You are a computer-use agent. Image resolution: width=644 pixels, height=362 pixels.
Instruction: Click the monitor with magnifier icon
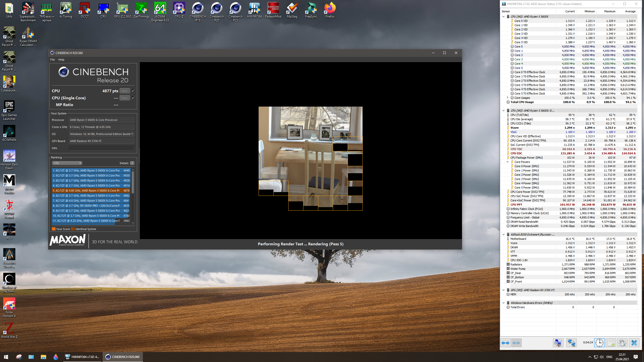pos(558,343)
